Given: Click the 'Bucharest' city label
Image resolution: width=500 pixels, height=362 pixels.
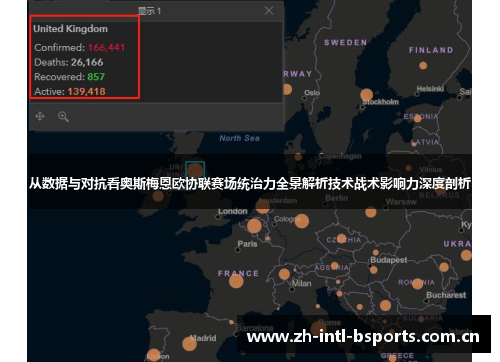Looking at the screenshot, I should tap(446, 295).
